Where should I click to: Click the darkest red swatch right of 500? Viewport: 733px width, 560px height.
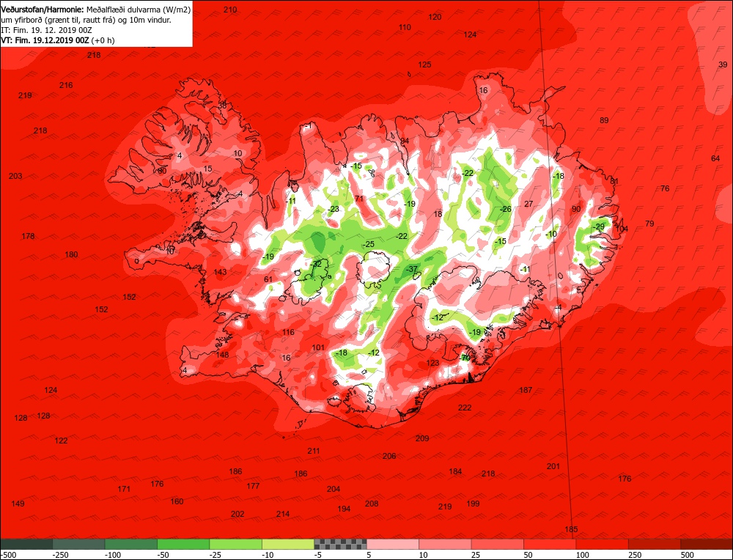[x=707, y=544]
